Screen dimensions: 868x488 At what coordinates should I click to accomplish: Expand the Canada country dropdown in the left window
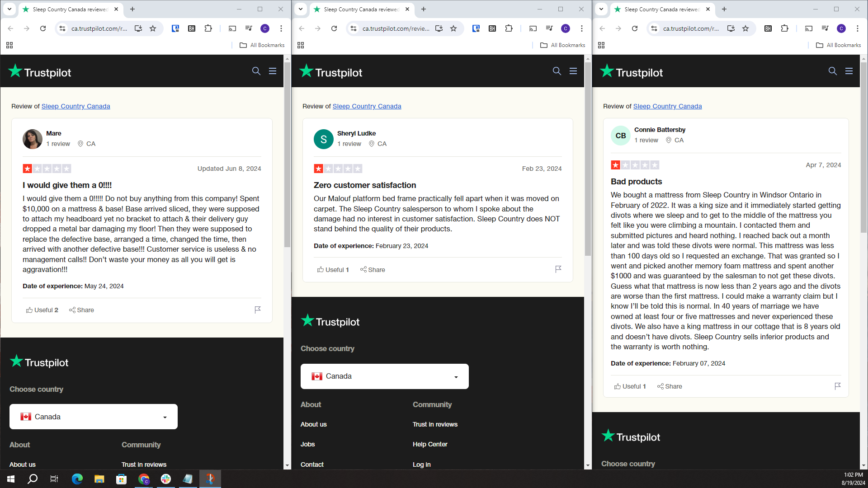pyautogui.click(x=94, y=417)
